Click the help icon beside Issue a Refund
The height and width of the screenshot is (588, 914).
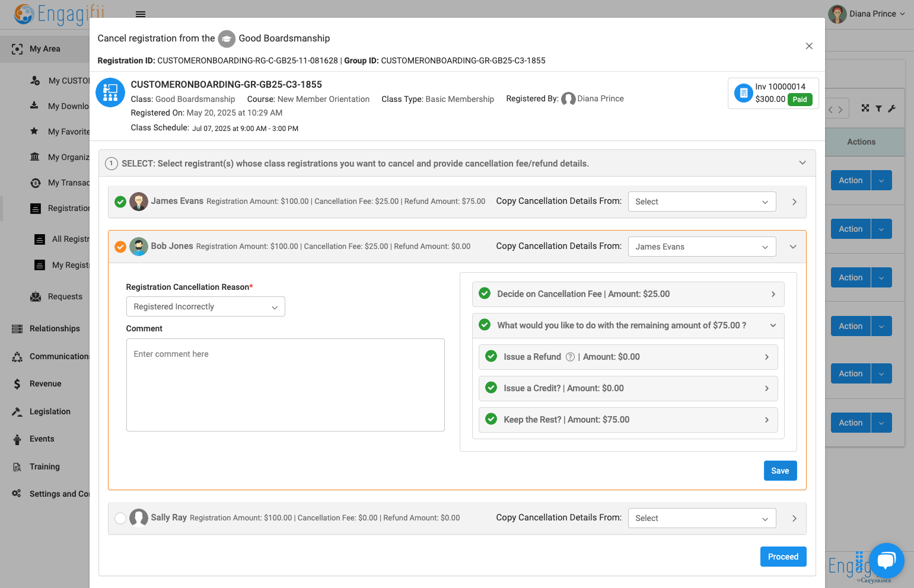pos(570,357)
